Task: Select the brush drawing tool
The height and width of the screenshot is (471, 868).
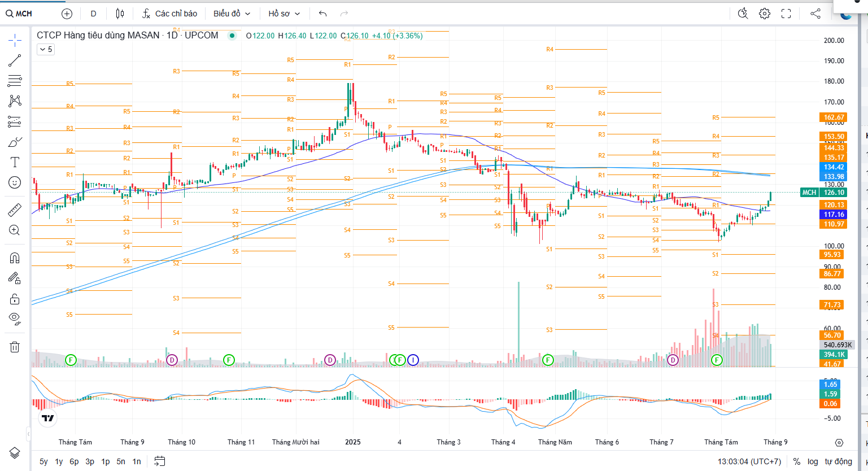Action: click(x=15, y=142)
